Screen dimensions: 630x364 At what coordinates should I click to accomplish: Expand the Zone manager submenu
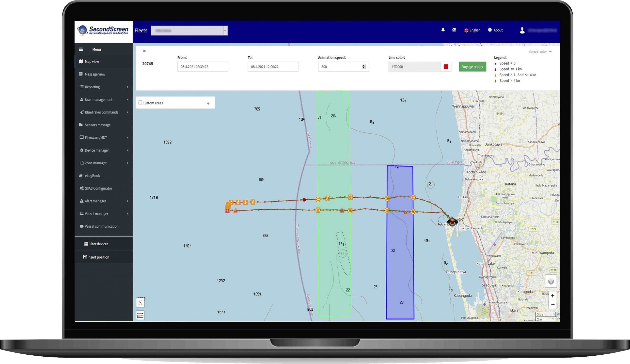point(104,163)
